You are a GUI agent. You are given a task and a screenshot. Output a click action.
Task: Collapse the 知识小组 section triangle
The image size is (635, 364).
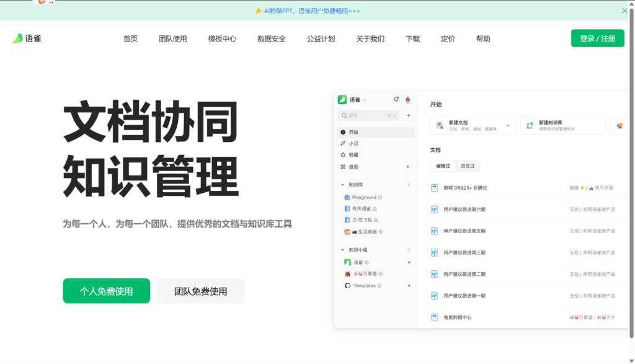[343, 250]
